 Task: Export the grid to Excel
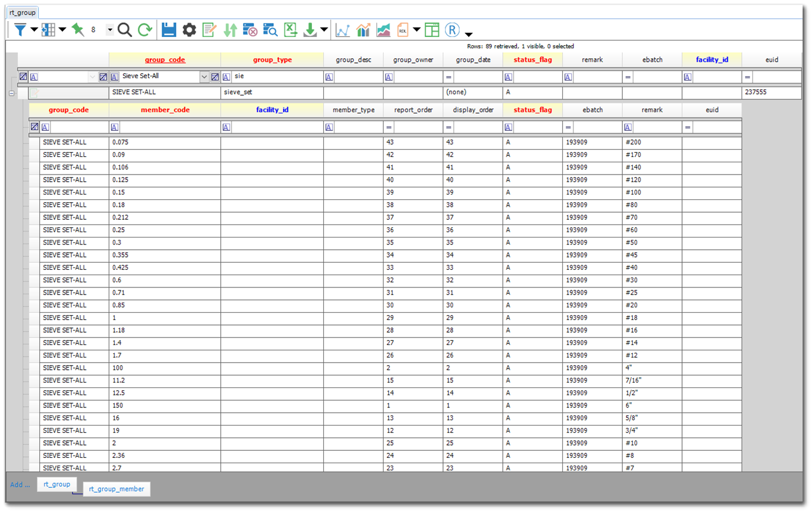pos(290,29)
